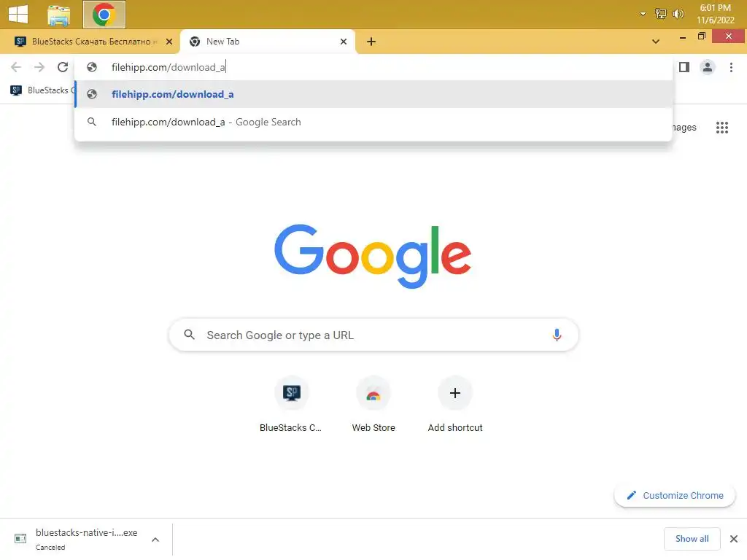Viewport: 747px width, 560px height.
Task: Open the Google apps grid
Action: (721, 127)
